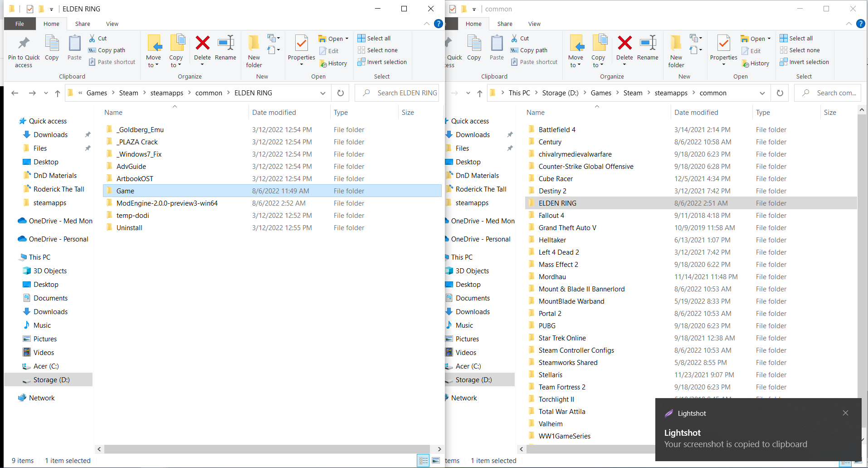Viewport: 868px width, 468px height.
Task: Click Select none in ELDEN RING window
Action: click(378, 50)
